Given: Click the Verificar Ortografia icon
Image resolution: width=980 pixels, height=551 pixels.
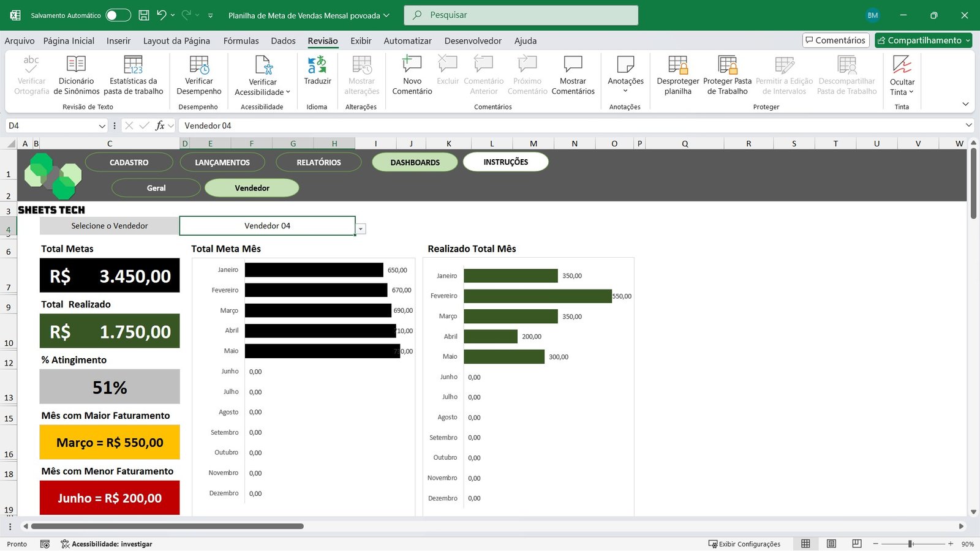Looking at the screenshot, I should pos(31,64).
